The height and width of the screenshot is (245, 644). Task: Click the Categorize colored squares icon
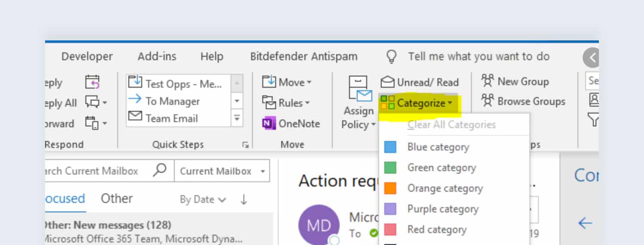tap(388, 103)
